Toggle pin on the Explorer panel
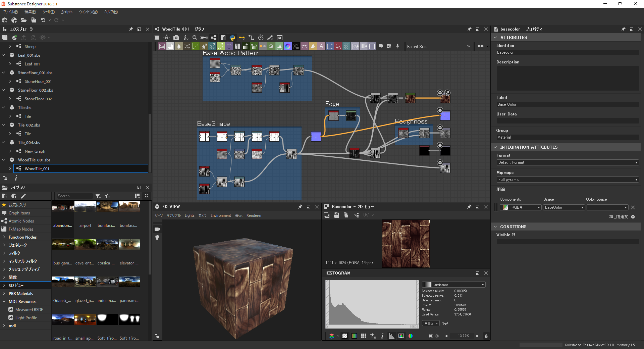 pos(131,29)
